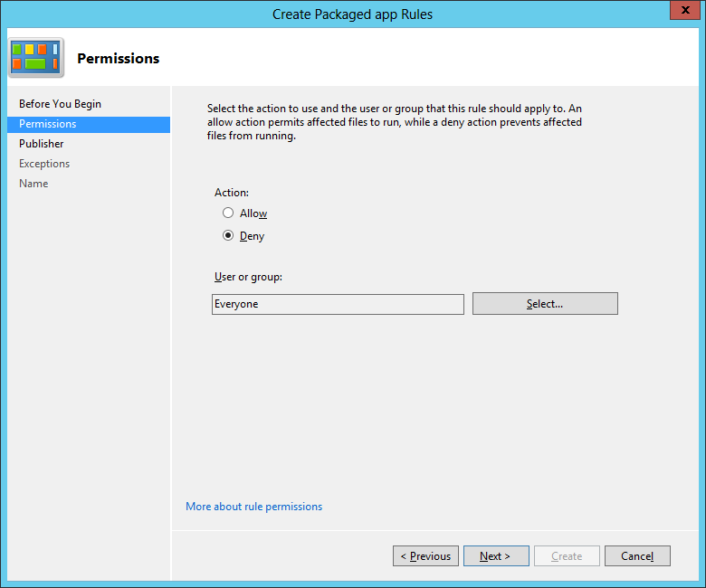This screenshot has width=706, height=588.
Task: Select the Allow action radio button
Action: [x=228, y=213]
